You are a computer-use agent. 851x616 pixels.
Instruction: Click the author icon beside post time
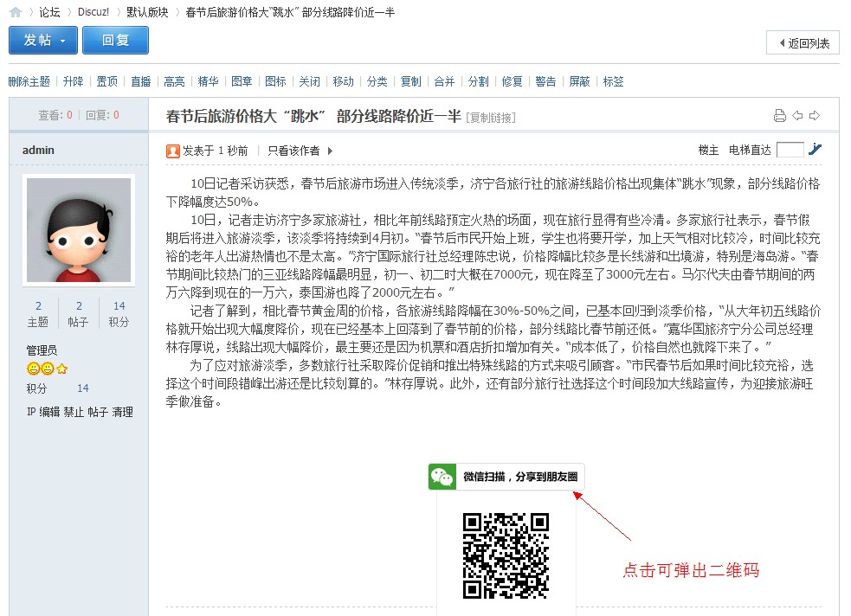[x=173, y=151]
